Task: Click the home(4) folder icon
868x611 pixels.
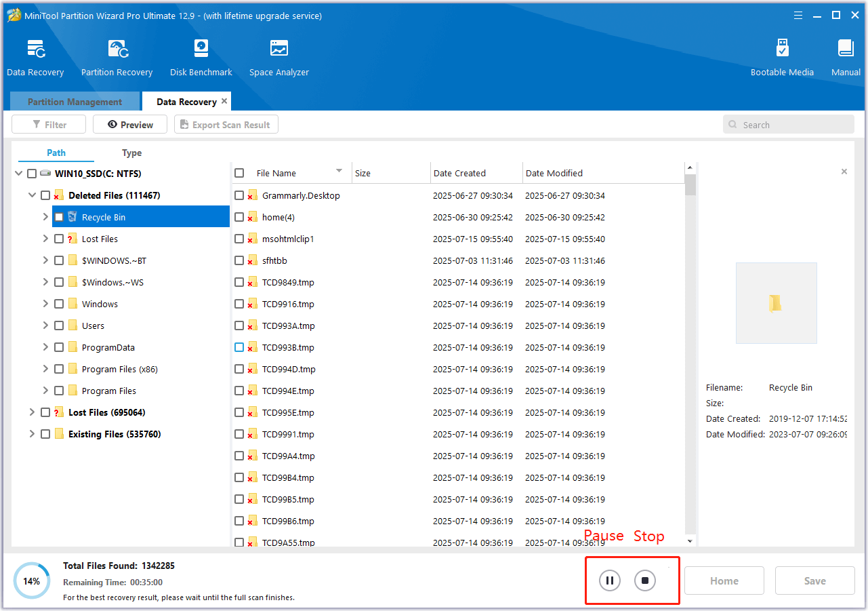Action: point(253,217)
